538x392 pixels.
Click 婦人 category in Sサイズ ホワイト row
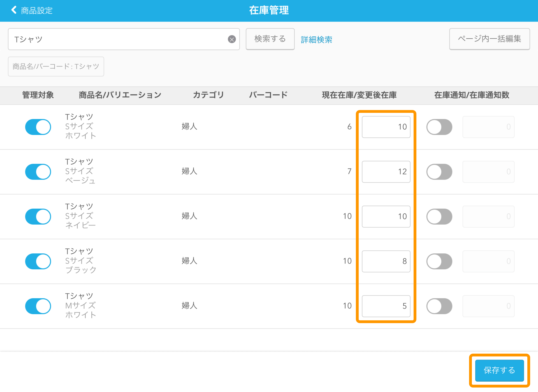[x=189, y=126]
